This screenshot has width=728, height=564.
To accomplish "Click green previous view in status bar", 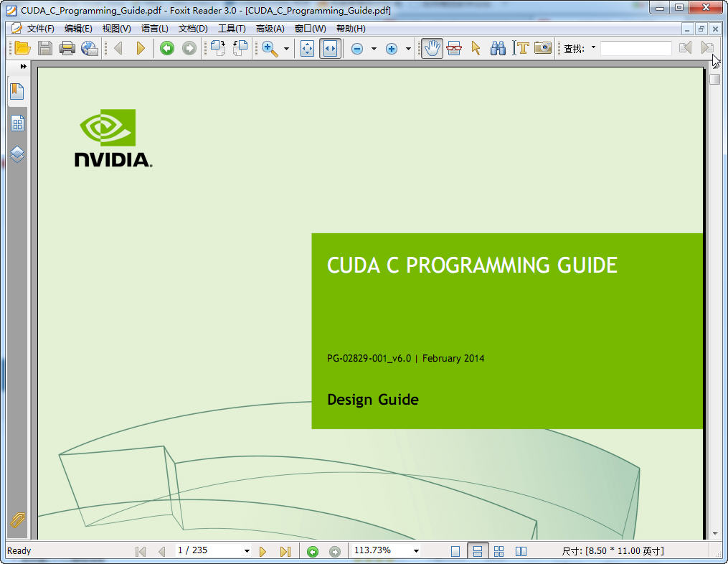I will [x=313, y=552].
